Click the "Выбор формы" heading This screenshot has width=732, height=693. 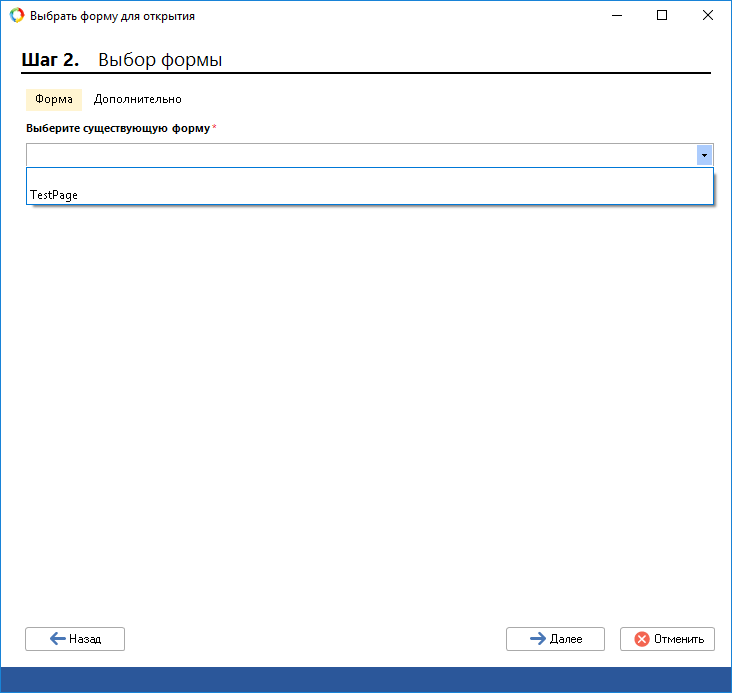[160, 60]
